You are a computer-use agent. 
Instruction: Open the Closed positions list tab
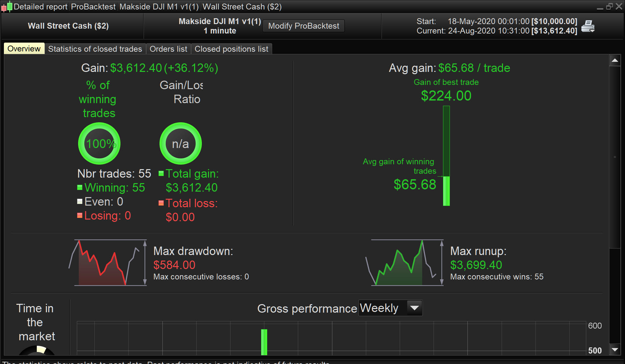tap(231, 49)
